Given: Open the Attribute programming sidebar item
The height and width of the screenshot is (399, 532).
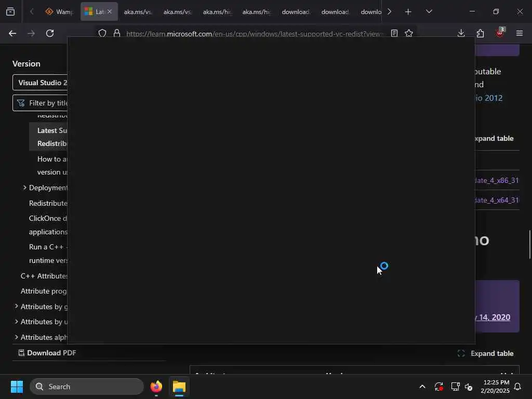Looking at the screenshot, I should 44,291.
